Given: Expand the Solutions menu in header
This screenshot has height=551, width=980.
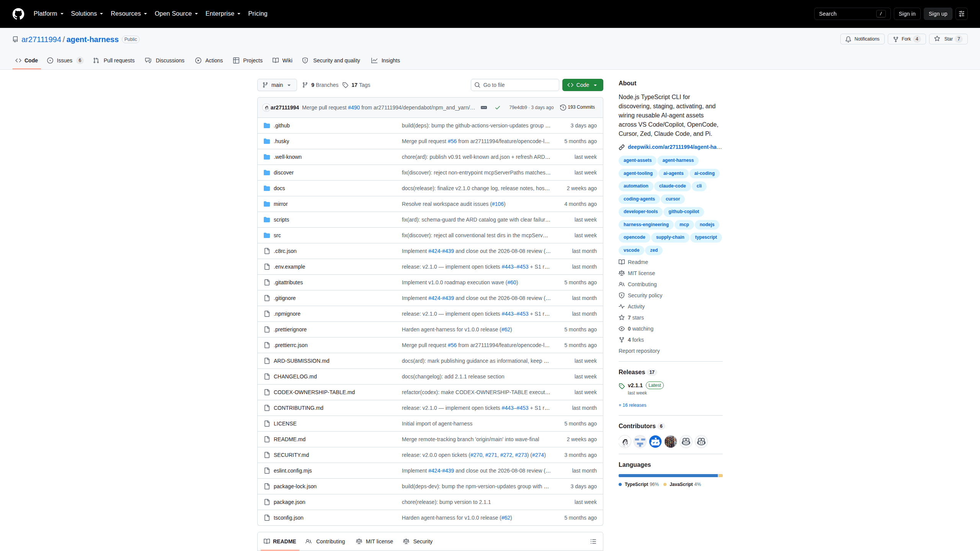Looking at the screenshot, I should pos(87,14).
